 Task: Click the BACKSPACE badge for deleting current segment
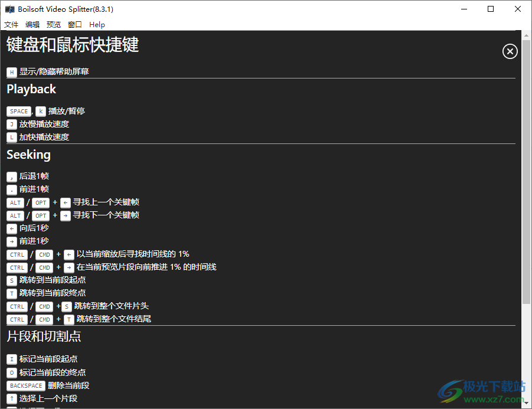point(25,385)
